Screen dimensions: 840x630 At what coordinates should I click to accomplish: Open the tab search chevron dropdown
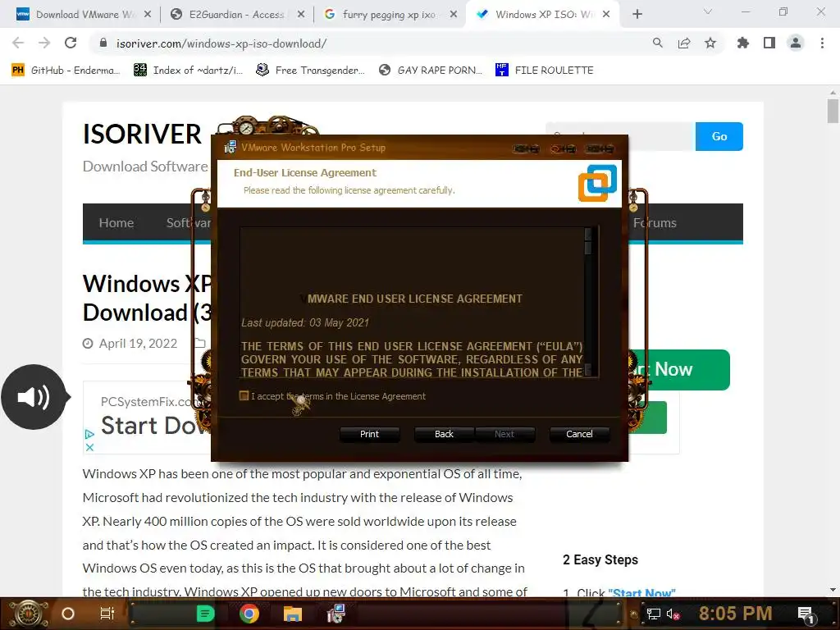point(708,11)
